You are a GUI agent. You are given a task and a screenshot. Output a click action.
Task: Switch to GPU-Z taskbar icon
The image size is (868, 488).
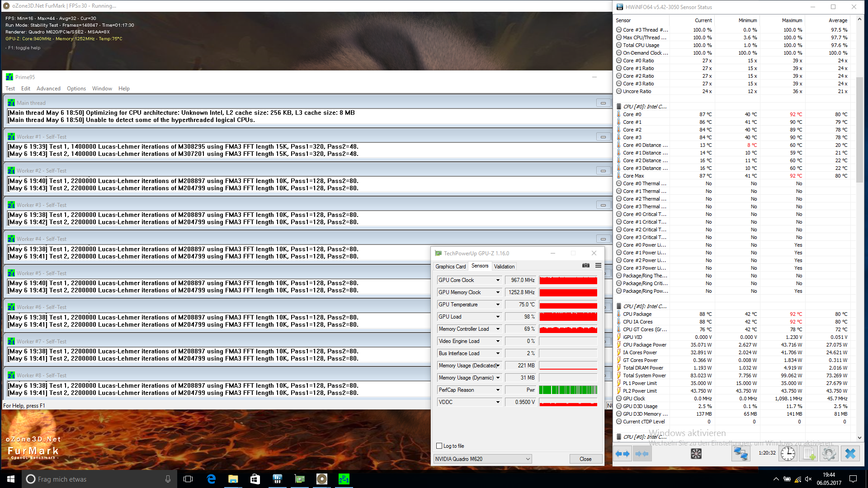(x=299, y=479)
